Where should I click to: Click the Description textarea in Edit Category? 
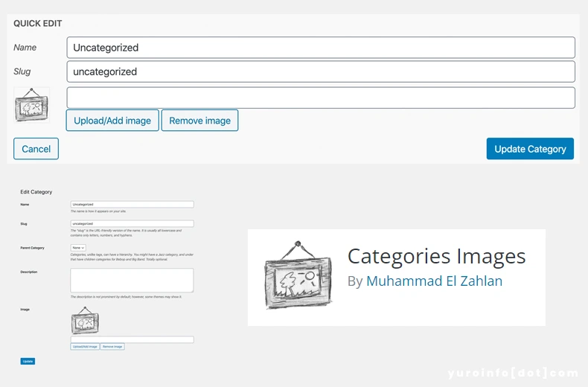132,280
